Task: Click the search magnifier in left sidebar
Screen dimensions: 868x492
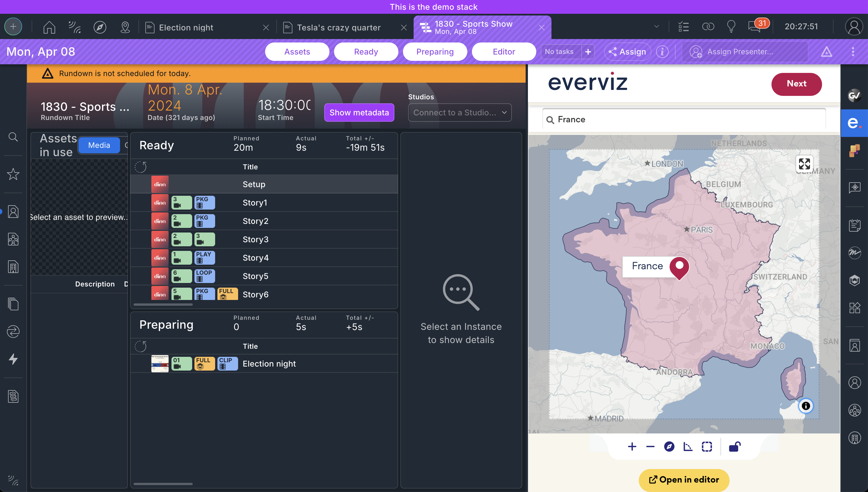Action: pyautogui.click(x=13, y=137)
